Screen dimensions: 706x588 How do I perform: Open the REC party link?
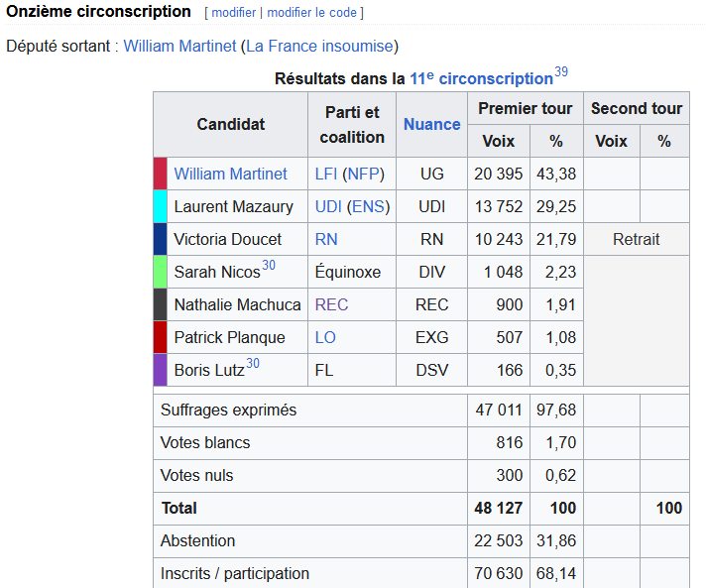pyautogui.click(x=332, y=304)
